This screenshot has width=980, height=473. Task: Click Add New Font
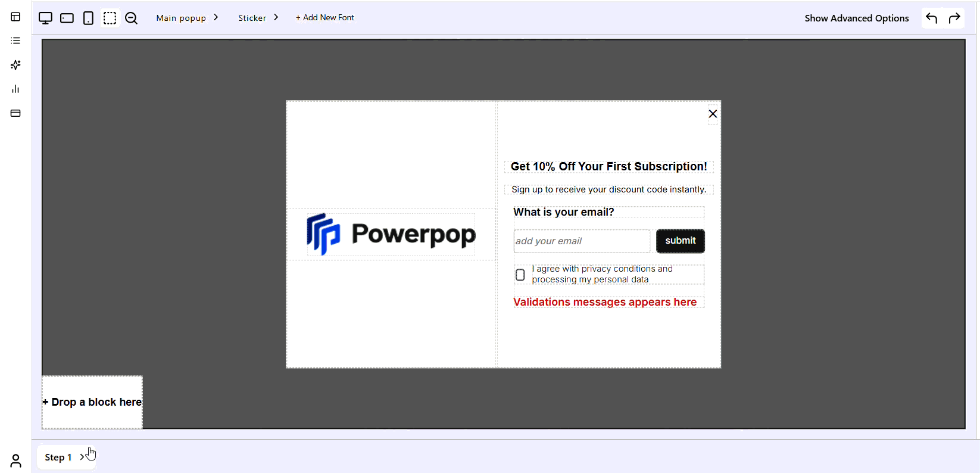pyautogui.click(x=325, y=18)
